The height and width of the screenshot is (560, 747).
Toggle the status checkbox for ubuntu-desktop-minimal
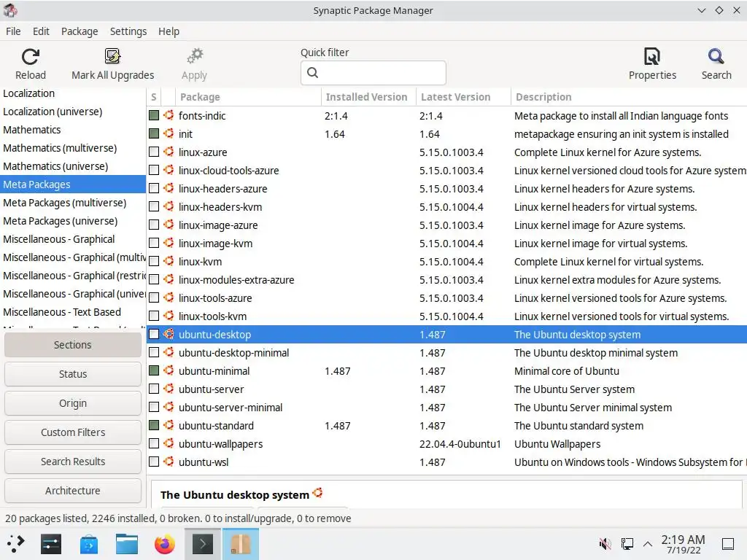pos(153,352)
